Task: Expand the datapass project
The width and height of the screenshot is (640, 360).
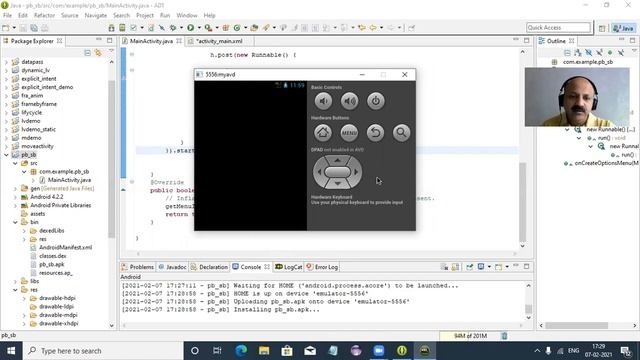Action: click(6, 62)
